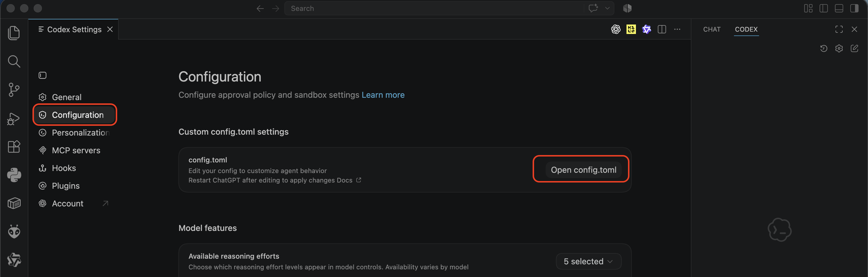Click the OpenAI Codex icon in editor toolbar
The height and width of the screenshot is (277, 868).
tap(616, 29)
